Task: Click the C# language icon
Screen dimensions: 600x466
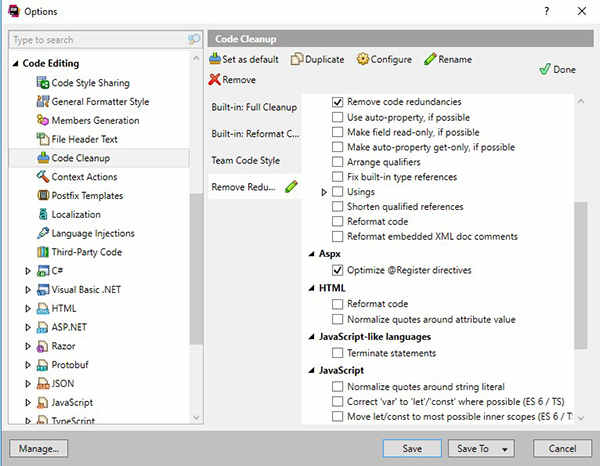Action: [43, 270]
